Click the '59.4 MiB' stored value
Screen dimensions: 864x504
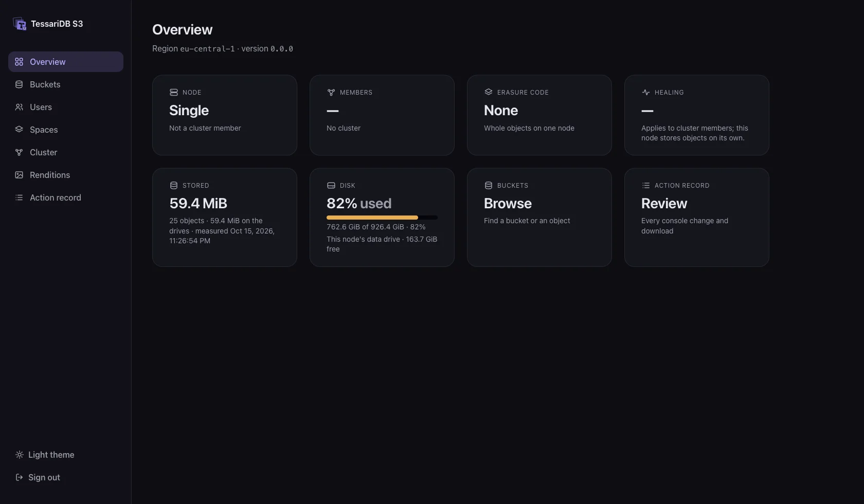coord(198,204)
